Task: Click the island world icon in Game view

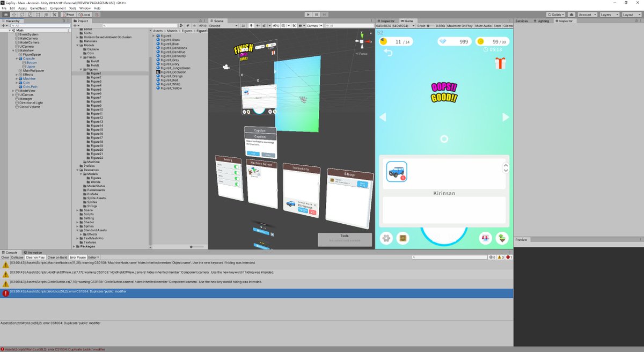Action: pos(502,238)
